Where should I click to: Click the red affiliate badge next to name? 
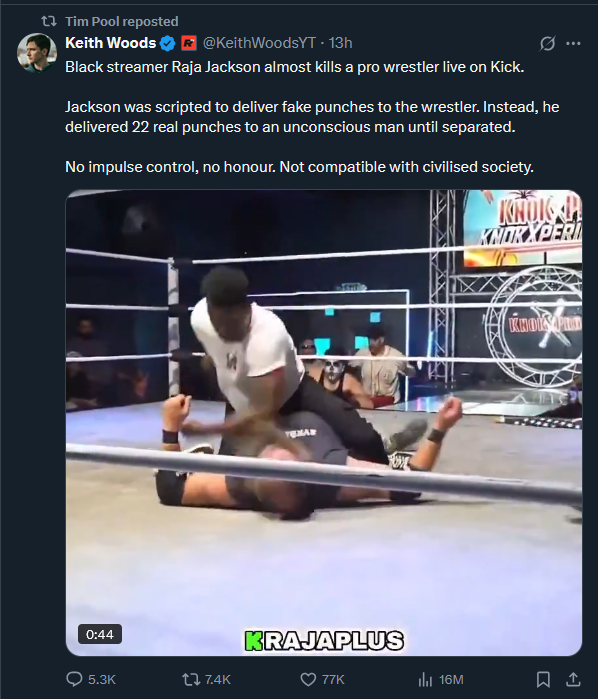(x=189, y=43)
